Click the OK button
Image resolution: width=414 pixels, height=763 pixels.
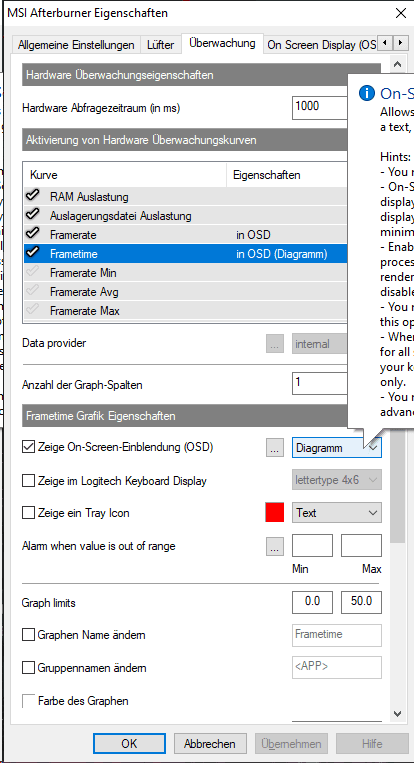(x=129, y=744)
